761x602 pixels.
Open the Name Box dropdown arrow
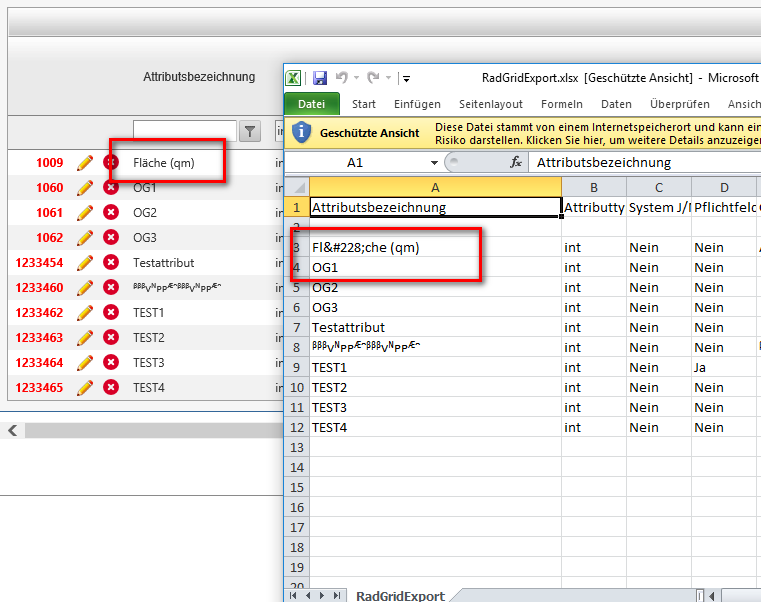point(434,163)
